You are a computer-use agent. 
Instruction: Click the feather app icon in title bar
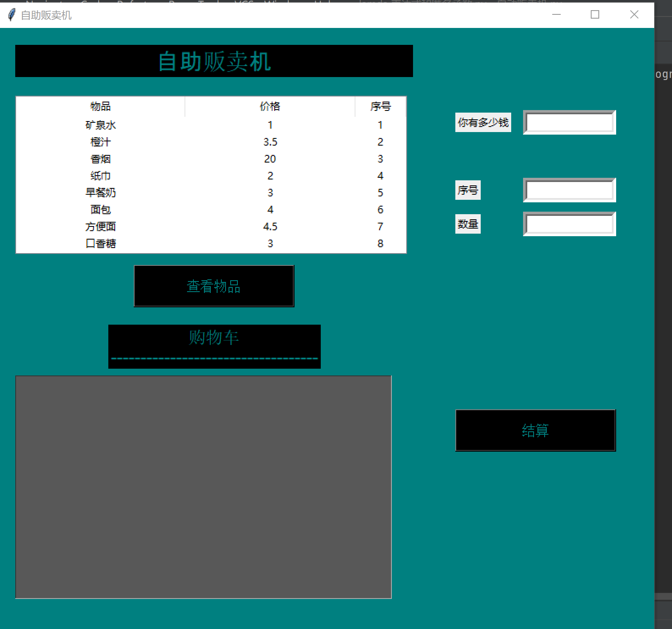pos(11,15)
